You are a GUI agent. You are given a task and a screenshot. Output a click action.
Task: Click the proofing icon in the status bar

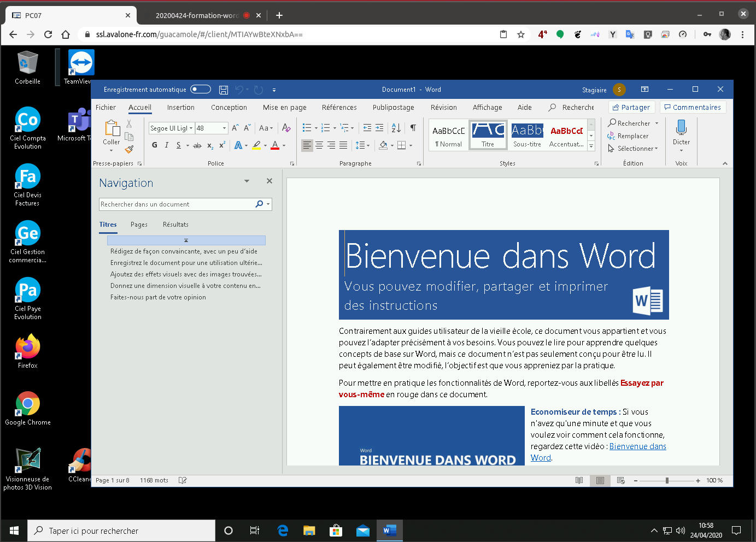(x=183, y=480)
